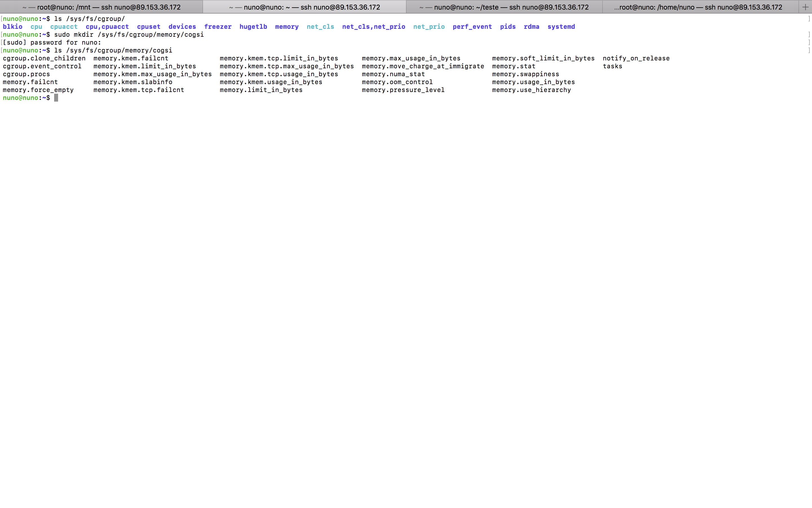Click the freezer directory entry
Image resolution: width=812 pixels, height=508 pixels.
click(218, 27)
